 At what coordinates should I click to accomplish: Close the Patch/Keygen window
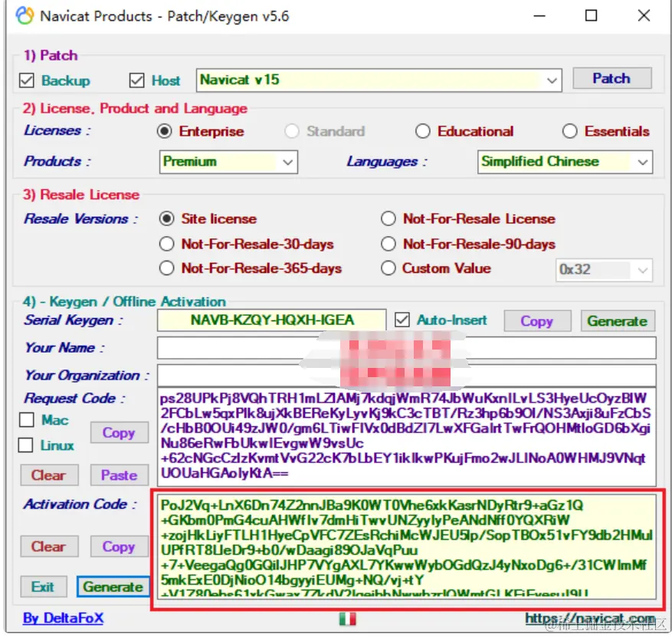coord(644,16)
